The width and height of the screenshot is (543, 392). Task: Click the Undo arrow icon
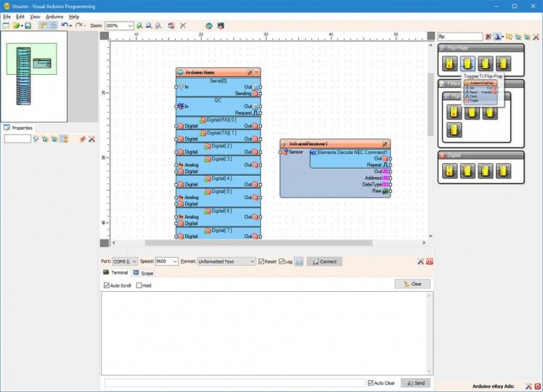point(65,25)
